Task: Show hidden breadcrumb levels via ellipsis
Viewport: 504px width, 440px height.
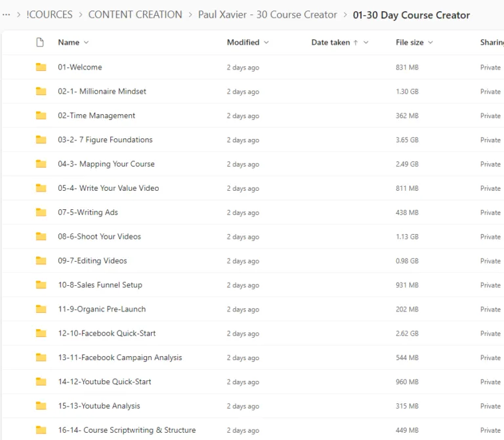Action: (x=7, y=14)
